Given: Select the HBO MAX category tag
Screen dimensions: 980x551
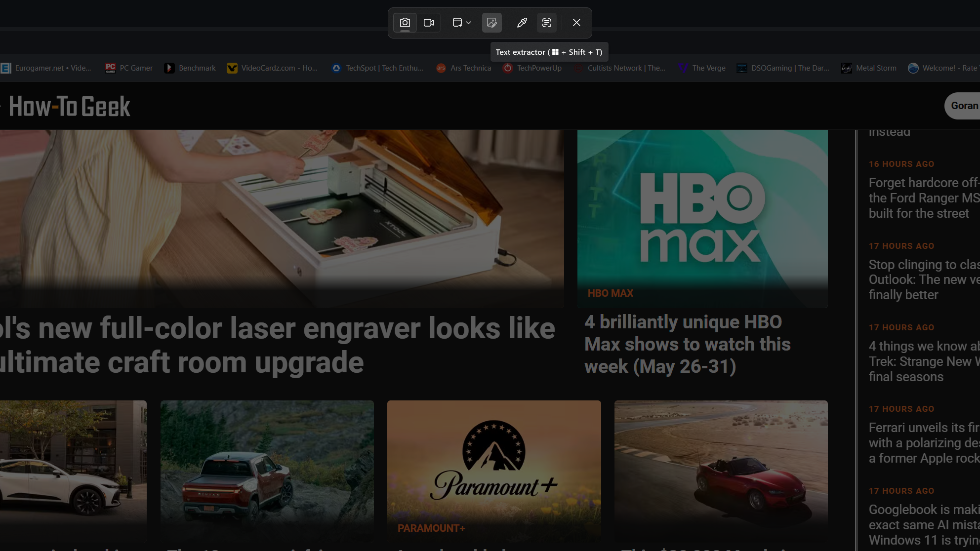Looking at the screenshot, I should click(611, 293).
